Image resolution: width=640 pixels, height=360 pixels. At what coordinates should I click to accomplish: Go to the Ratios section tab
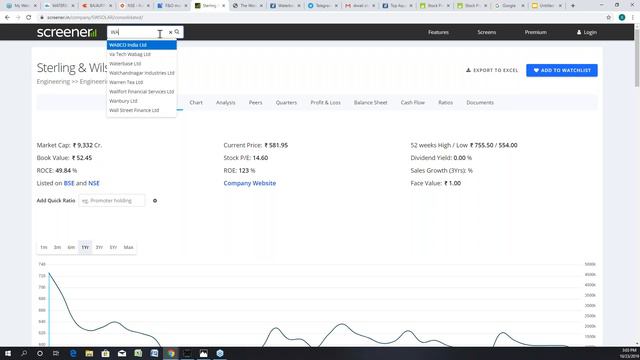point(445,102)
